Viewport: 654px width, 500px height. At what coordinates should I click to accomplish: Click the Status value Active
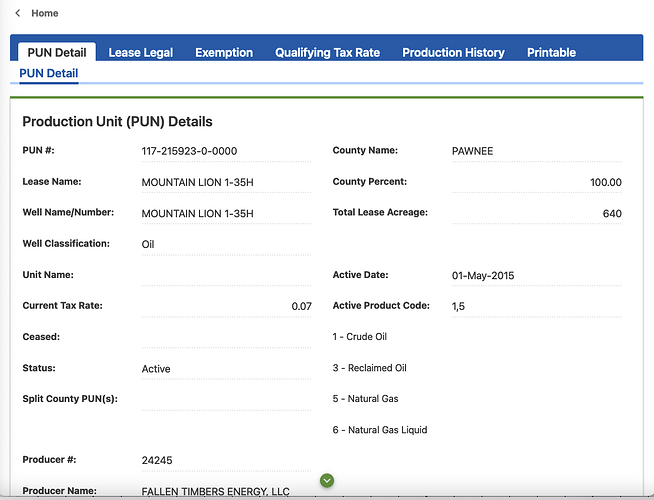click(156, 369)
